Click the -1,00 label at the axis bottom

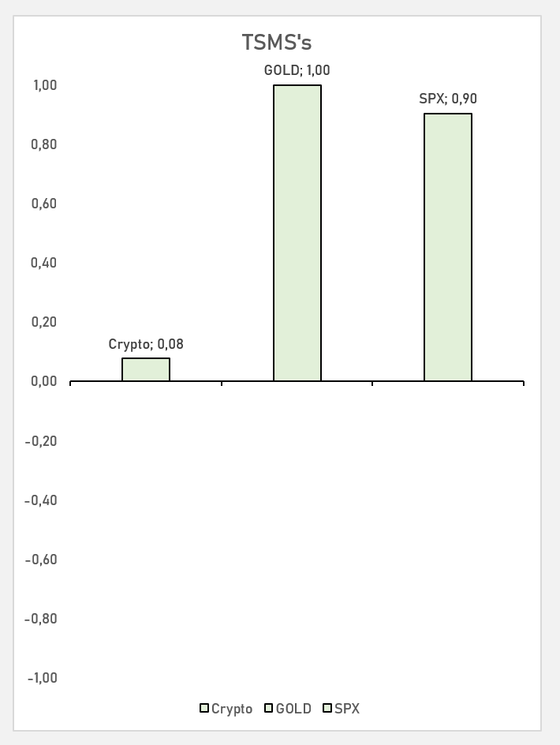(x=41, y=678)
